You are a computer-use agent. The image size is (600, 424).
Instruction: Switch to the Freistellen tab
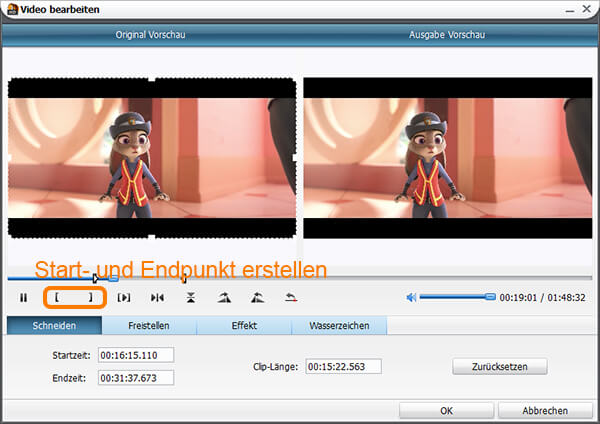click(x=149, y=326)
